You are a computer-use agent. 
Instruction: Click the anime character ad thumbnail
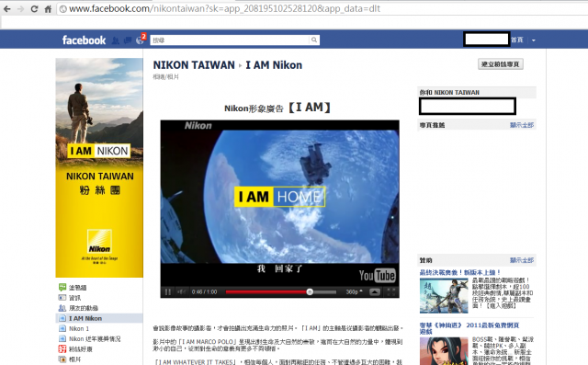click(x=444, y=351)
